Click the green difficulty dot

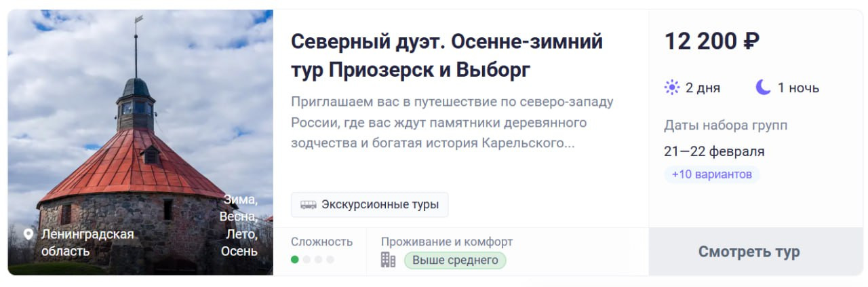[x=295, y=259]
